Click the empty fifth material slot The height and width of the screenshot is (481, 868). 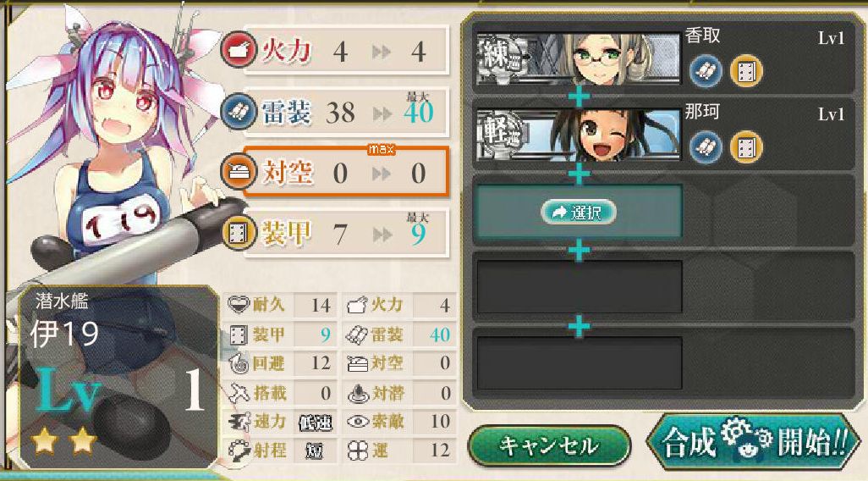click(579, 363)
